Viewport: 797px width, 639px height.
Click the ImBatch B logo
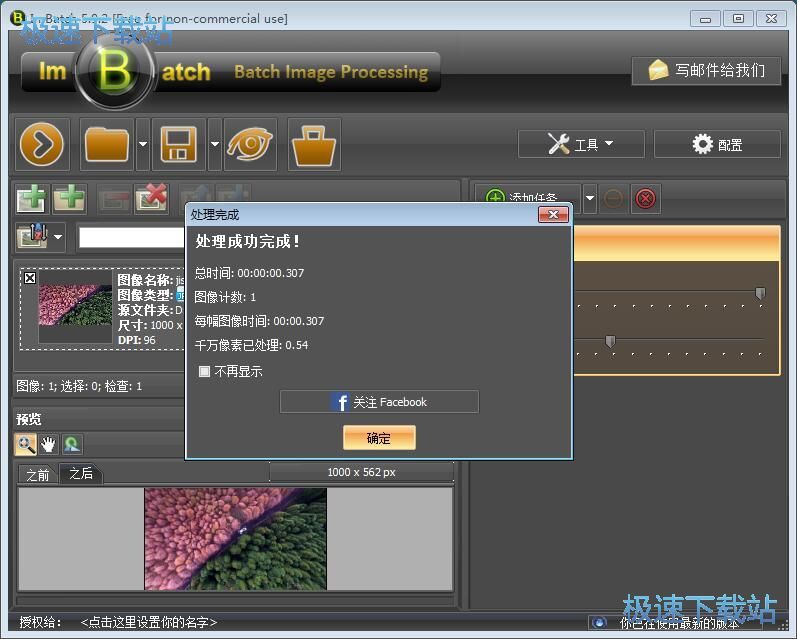114,70
